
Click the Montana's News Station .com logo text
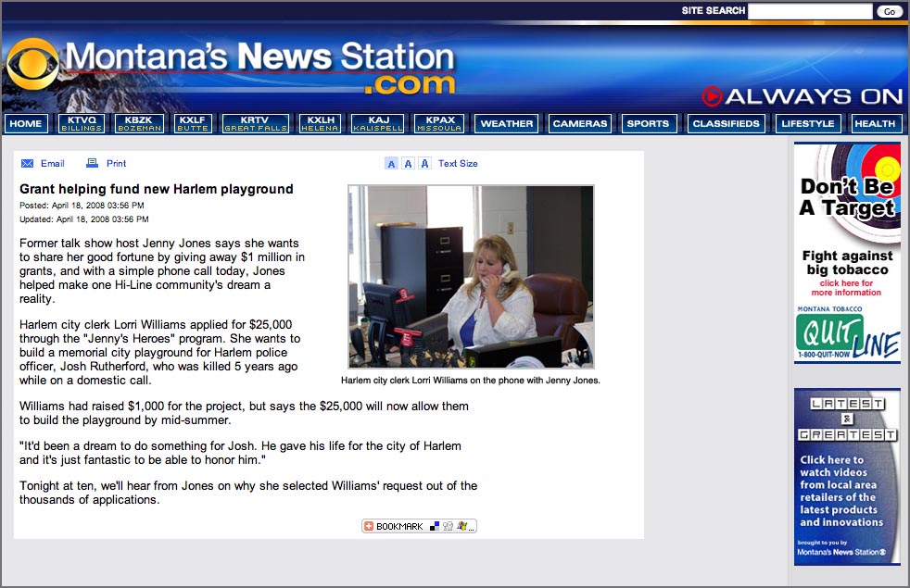click(x=260, y=68)
